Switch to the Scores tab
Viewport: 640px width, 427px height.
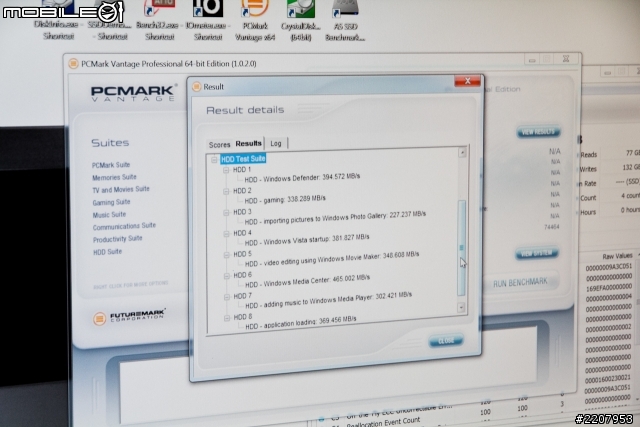pyautogui.click(x=220, y=145)
